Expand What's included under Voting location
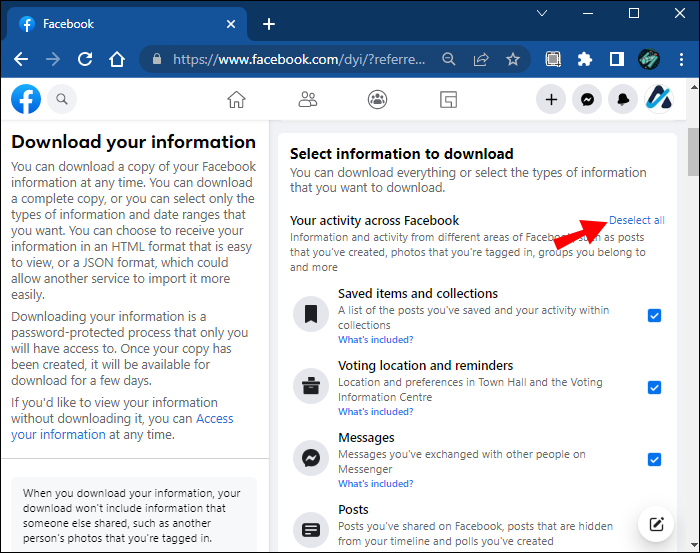 pos(375,412)
